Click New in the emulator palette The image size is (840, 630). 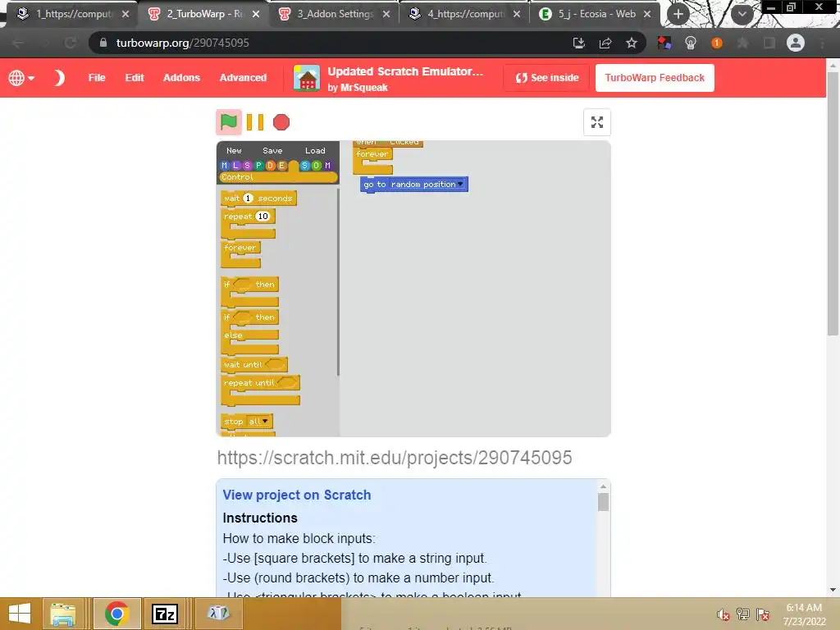click(234, 151)
